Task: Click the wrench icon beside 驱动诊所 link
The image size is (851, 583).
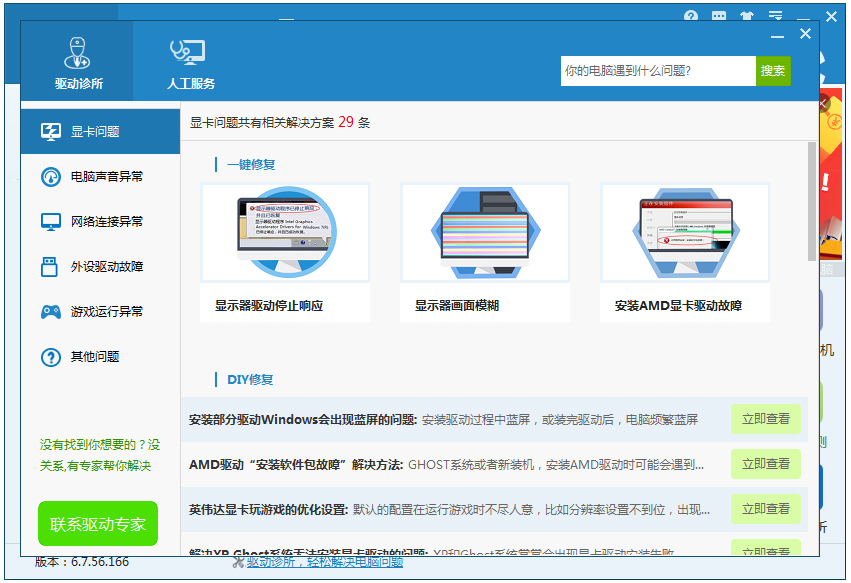Action: coord(238,562)
